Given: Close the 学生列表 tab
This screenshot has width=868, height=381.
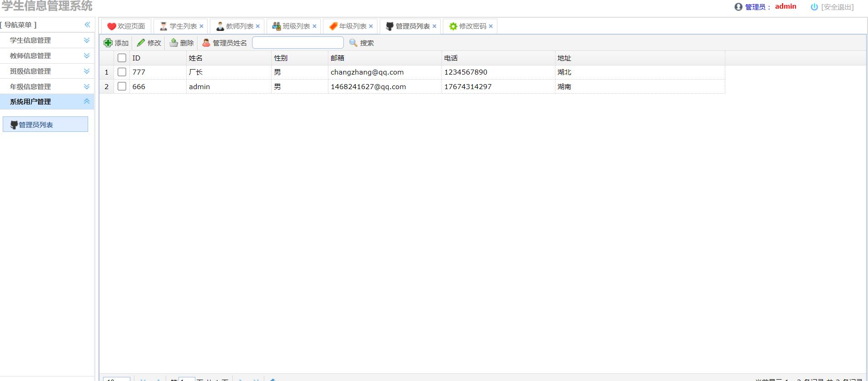Looking at the screenshot, I should (x=201, y=26).
